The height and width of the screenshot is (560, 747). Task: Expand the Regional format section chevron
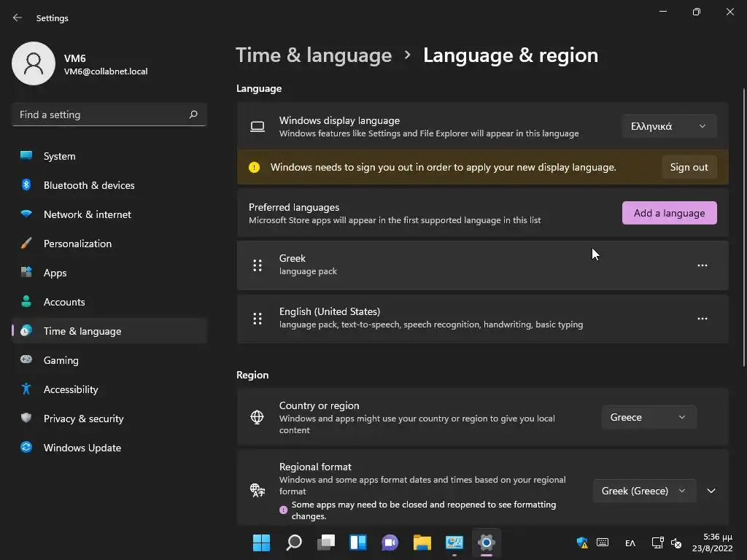[x=711, y=491]
